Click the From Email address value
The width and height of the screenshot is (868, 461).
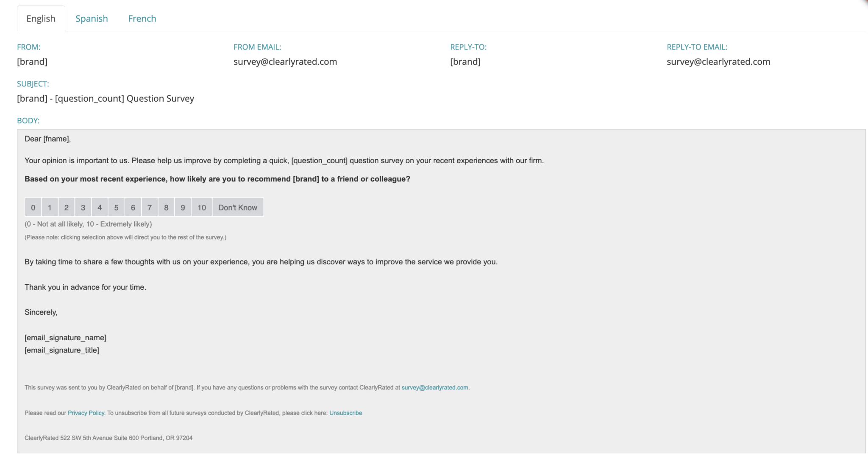[285, 62]
